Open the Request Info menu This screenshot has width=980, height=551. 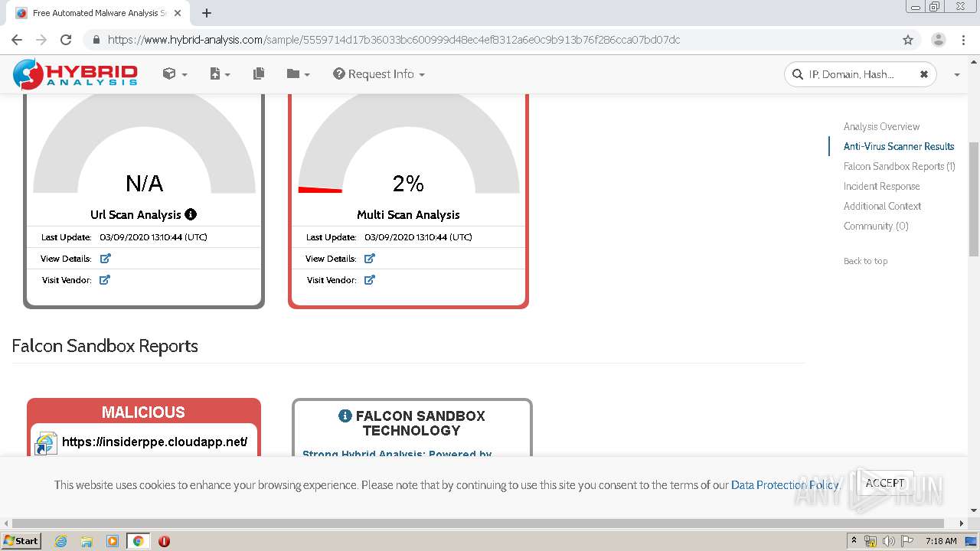[x=379, y=74]
